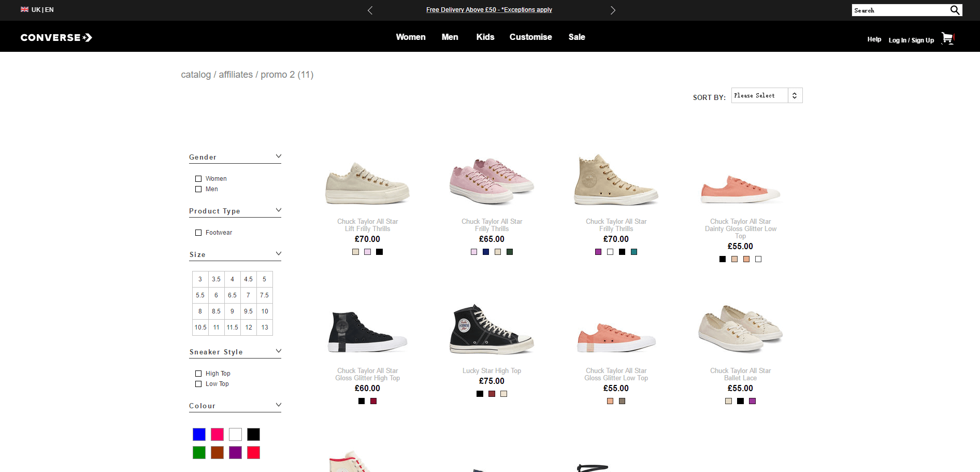Tick the Men gender checkbox
The height and width of the screenshot is (472, 980).
[198, 189]
